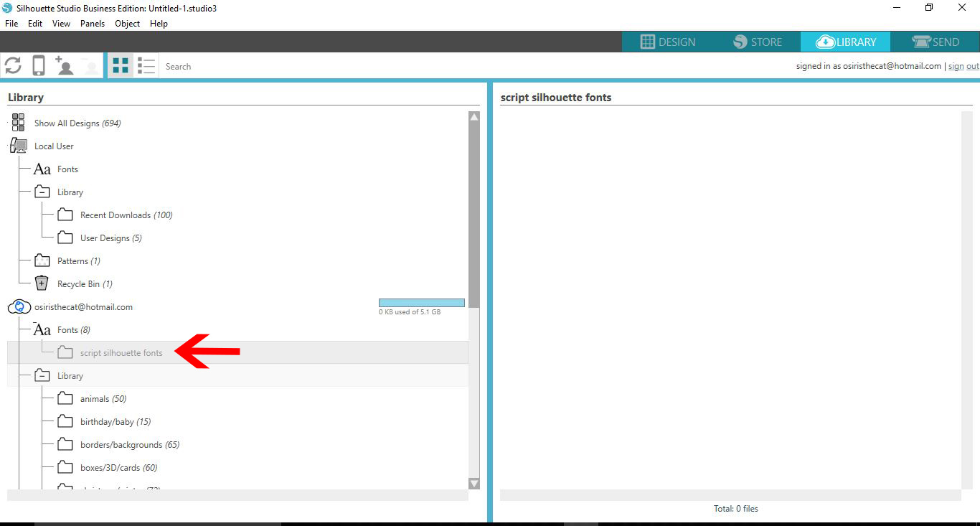
Task: Click the script silhouette fonts folder icon
Action: [x=65, y=352]
